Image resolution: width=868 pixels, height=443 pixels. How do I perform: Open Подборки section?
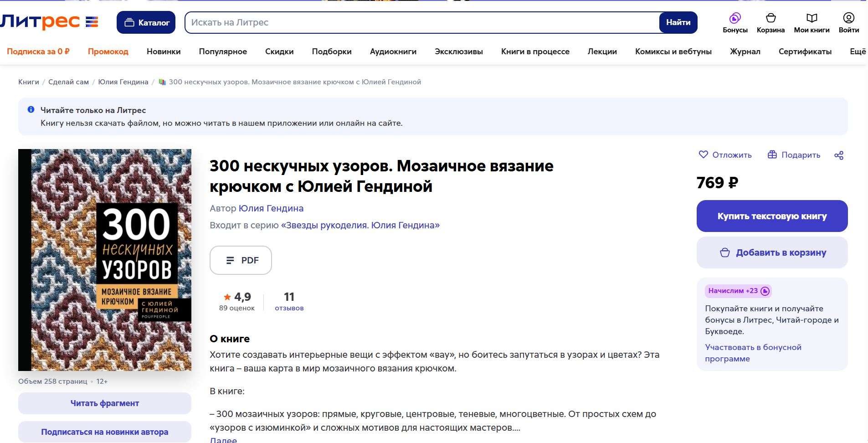(332, 52)
